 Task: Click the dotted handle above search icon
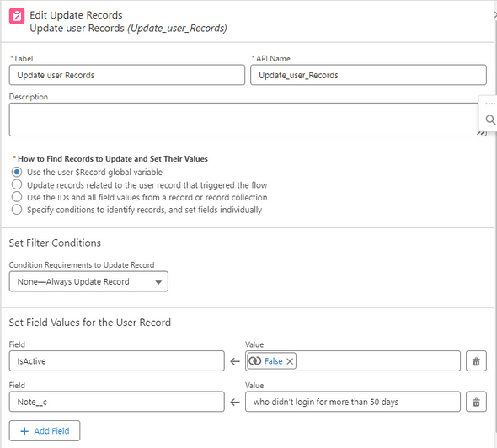(x=490, y=104)
